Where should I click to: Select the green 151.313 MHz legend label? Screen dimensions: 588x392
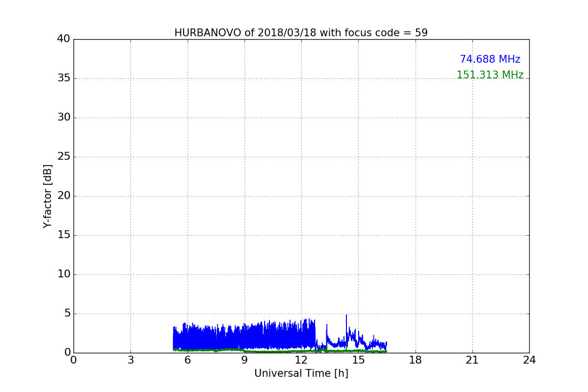[x=490, y=75]
